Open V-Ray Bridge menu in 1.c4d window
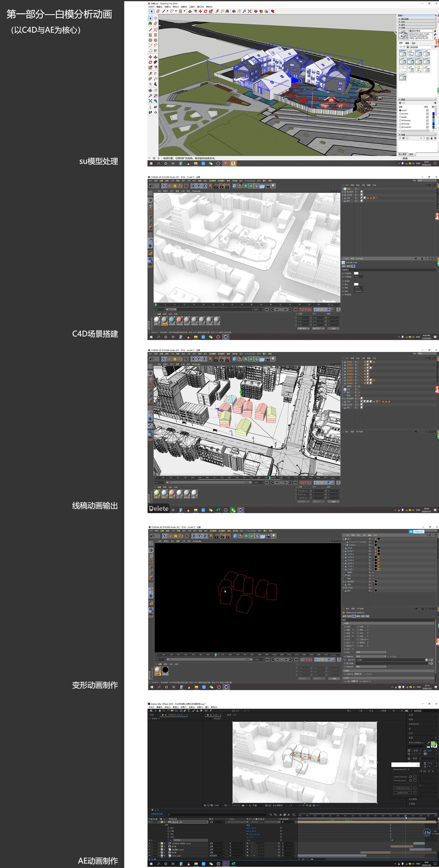The width and height of the screenshot is (439, 868). click(x=250, y=181)
